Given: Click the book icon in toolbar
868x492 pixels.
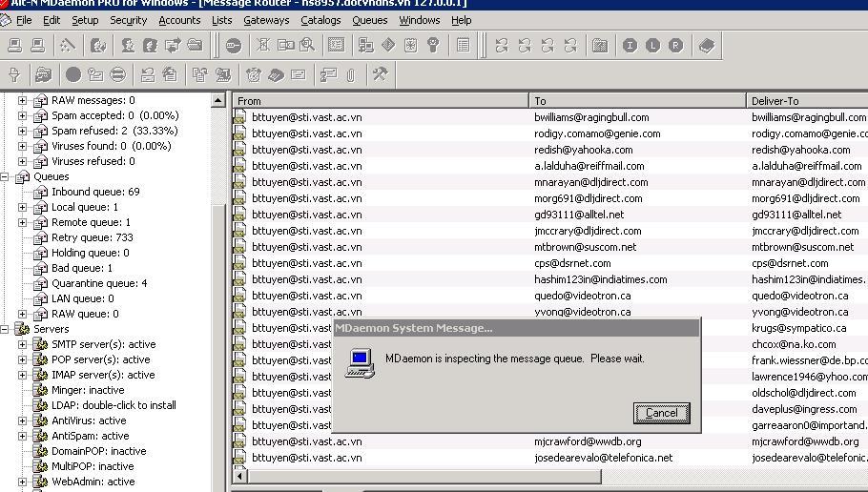Looking at the screenshot, I should tap(707, 46).
